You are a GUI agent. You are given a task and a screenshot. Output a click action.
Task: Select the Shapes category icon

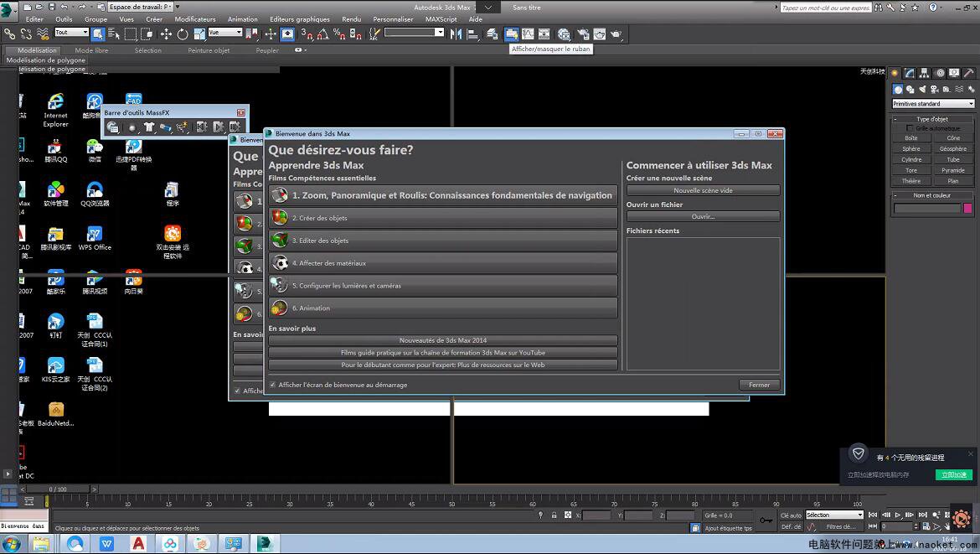pos(910,90)
